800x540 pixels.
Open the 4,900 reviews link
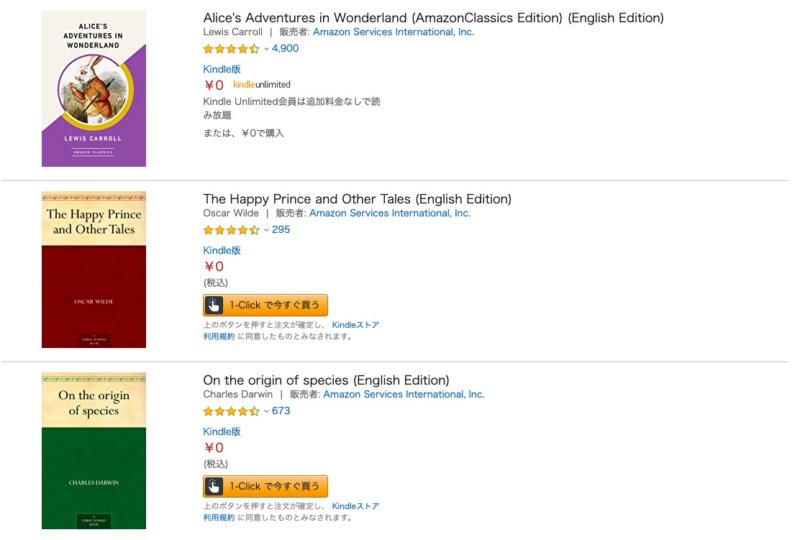[x=285, y=48]
